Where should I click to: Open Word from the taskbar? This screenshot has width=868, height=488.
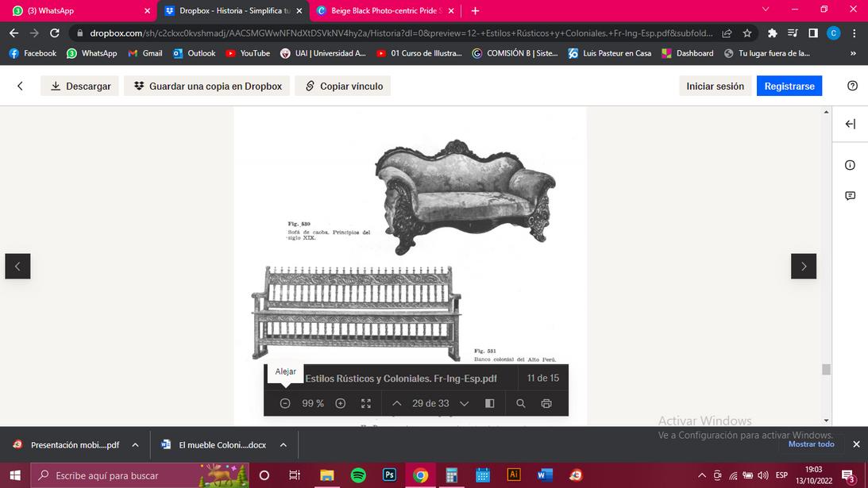click(x=545, y=475)
